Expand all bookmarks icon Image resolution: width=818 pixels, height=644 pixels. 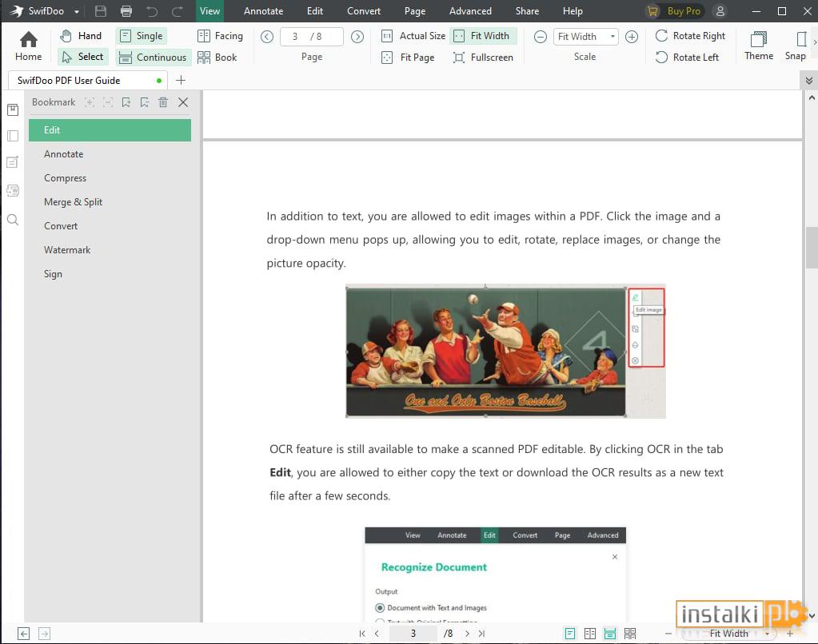pyautogui.click(x=90, y=102)
